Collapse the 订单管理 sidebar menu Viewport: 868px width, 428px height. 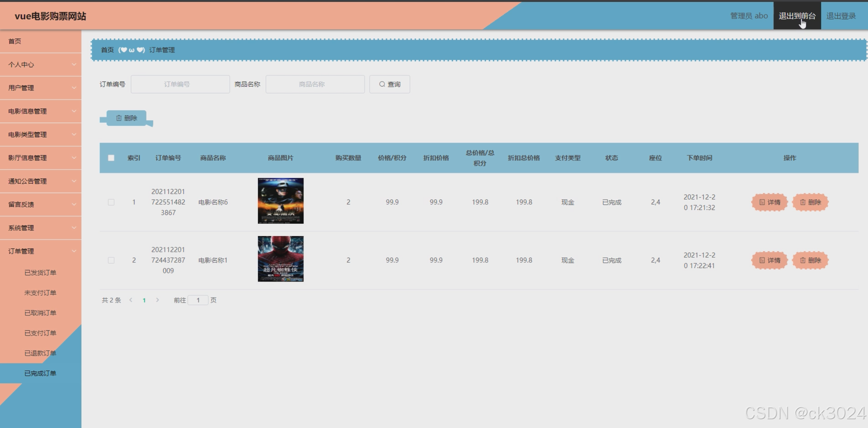tap(40, 251)
